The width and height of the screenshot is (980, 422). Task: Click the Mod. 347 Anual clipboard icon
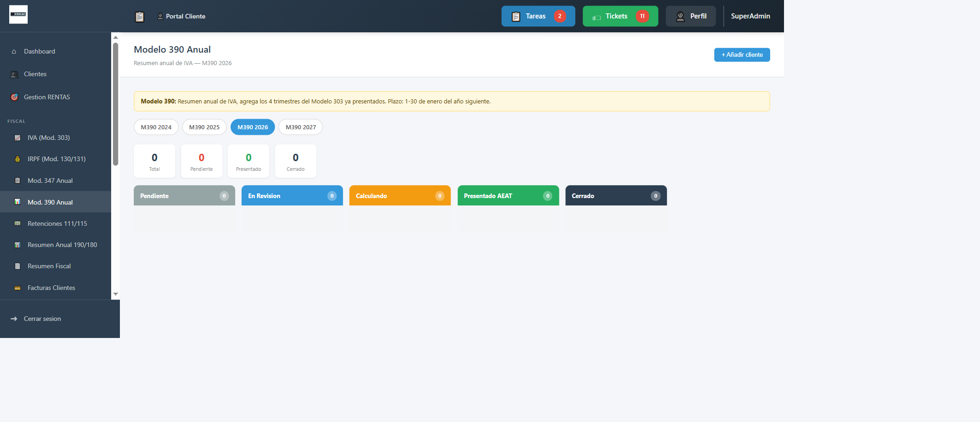18,181
